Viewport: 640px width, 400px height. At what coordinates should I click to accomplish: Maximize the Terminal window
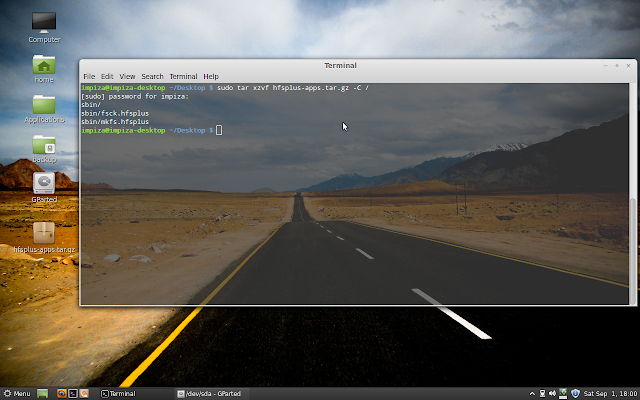tap(617, 65)
